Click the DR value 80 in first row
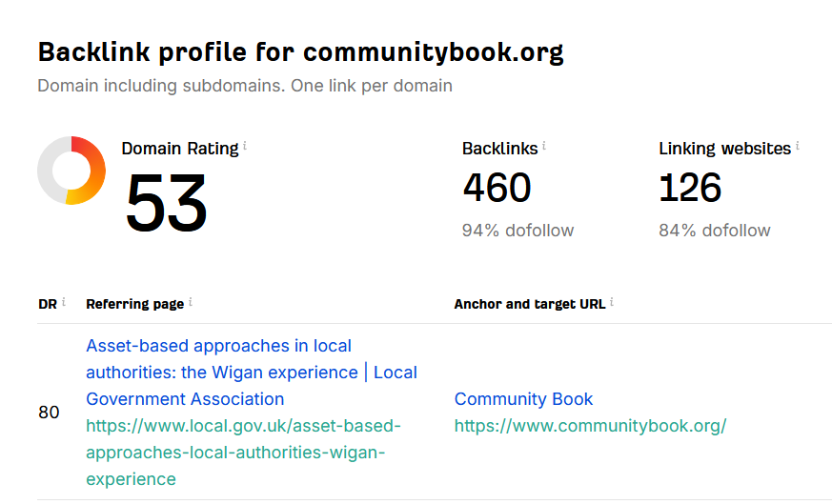Viewport: 832px width, 504px height. point(49,413)
